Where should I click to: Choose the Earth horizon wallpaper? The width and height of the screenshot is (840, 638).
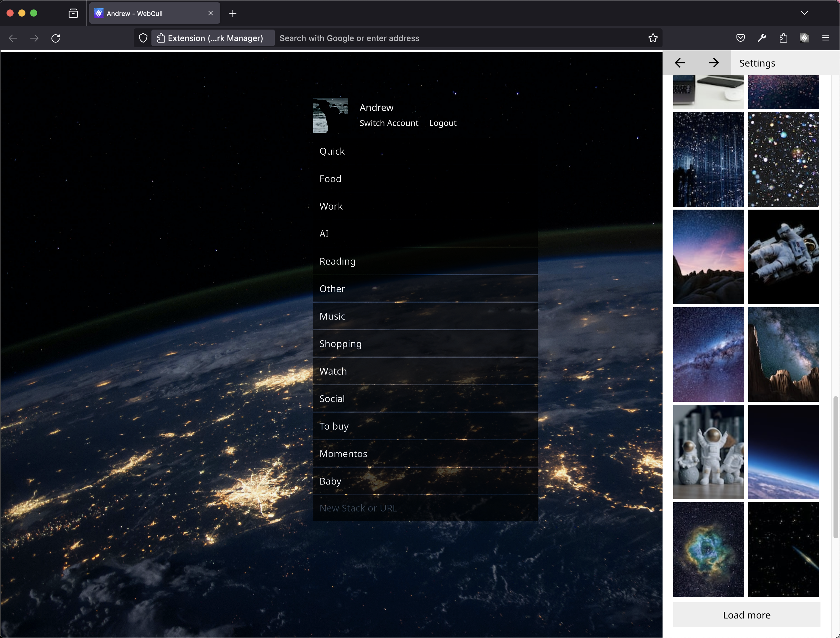[x=784, y=452]
